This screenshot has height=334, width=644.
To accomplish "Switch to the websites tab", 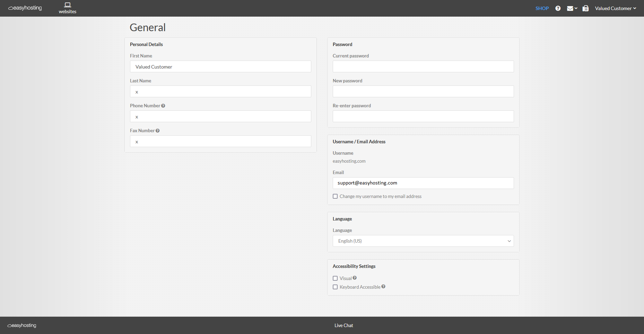I will (x=67, y=8).
